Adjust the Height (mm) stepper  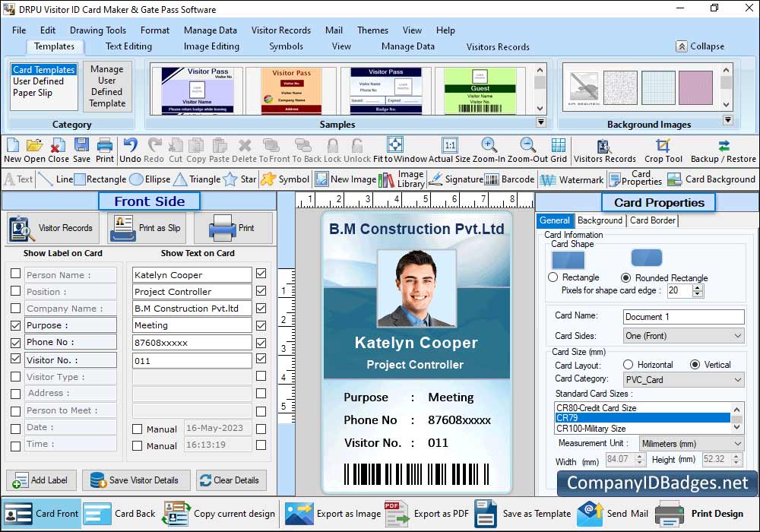[736, 459]
